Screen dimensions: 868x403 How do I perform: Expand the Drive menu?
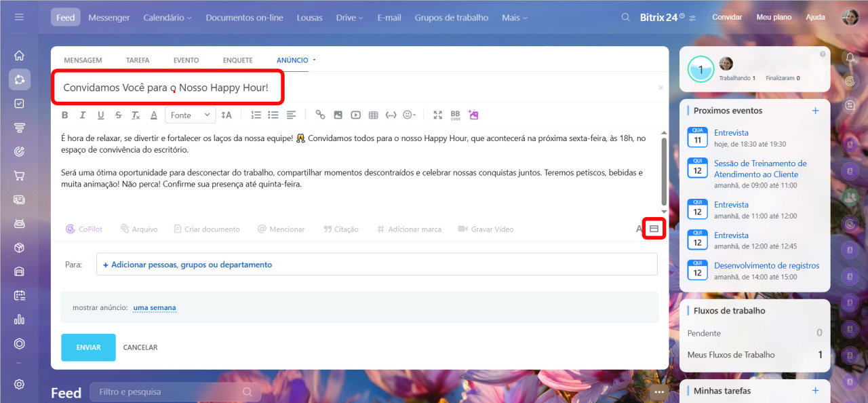pos(350,18)
